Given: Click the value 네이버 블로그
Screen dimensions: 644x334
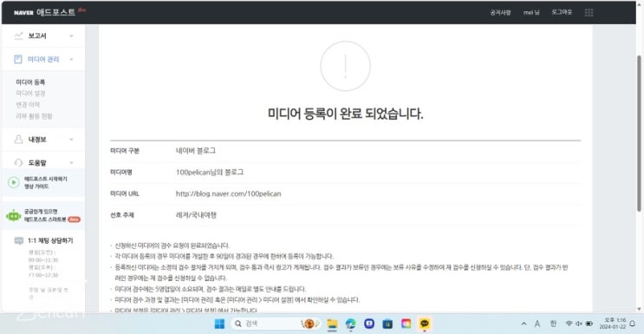Looking at the screenshot, I should coord(196,151).
